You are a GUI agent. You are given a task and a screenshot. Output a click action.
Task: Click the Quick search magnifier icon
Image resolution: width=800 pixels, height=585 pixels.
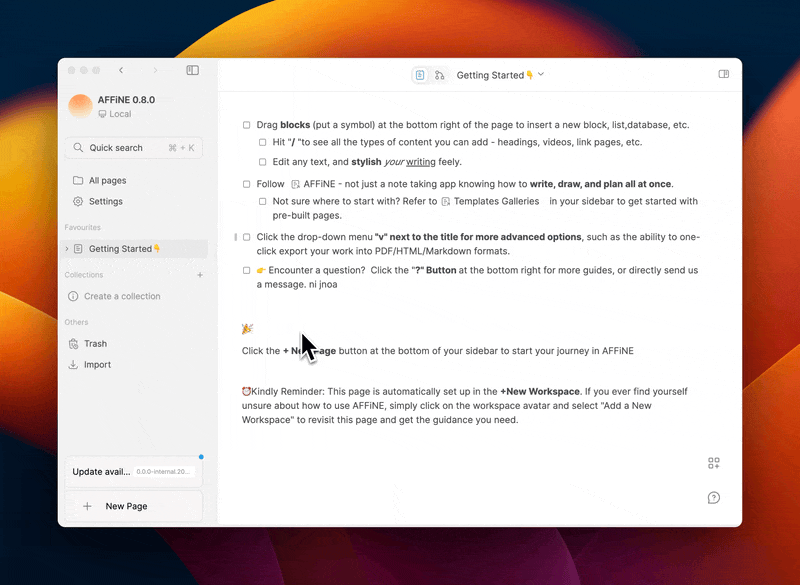pyautogui.click(x=78, y=147)
